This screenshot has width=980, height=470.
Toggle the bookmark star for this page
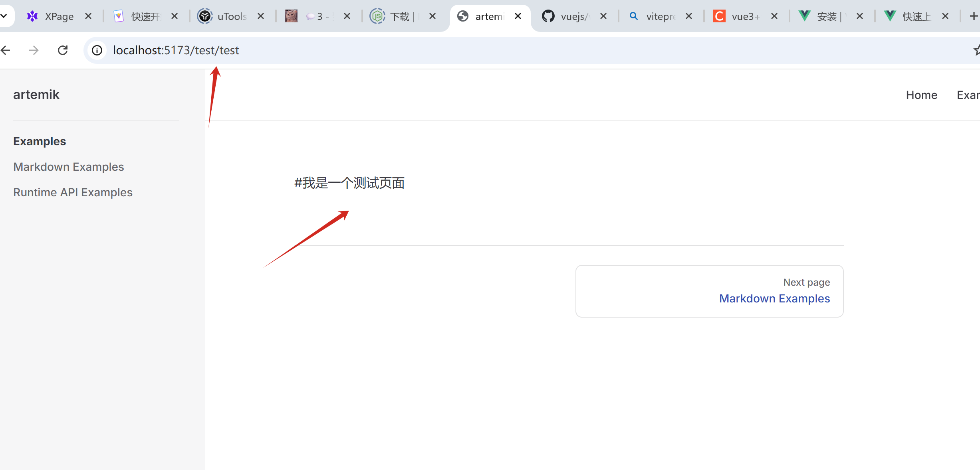tap(977, 50)
